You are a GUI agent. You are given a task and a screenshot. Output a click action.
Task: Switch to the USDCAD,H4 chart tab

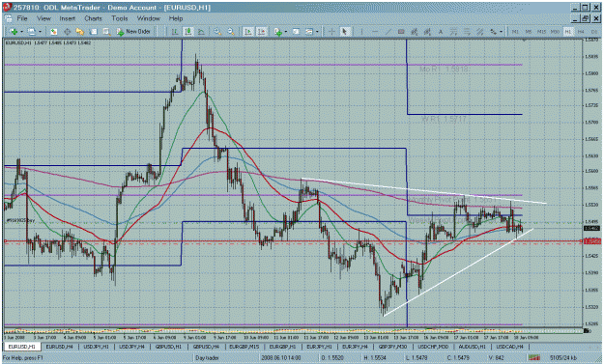[509, 347]
